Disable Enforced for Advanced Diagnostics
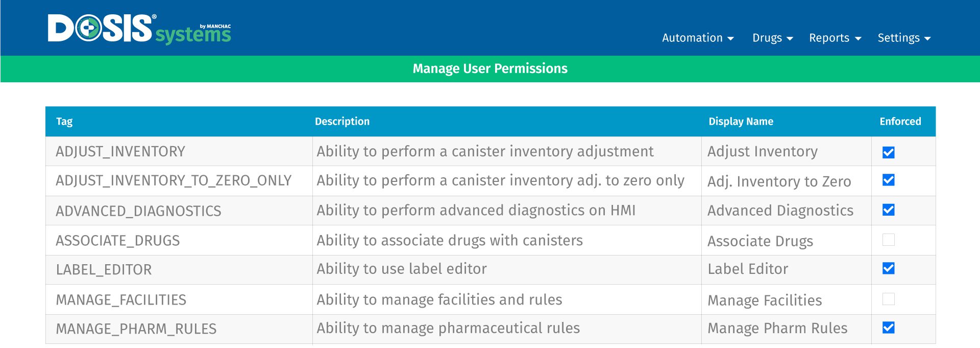980x348 pixels. [889, 210]
